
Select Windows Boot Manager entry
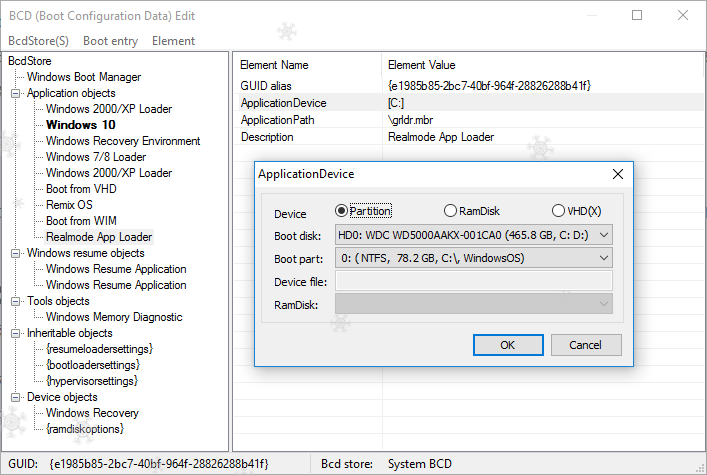pyautogui.click(x=84, y=77)
